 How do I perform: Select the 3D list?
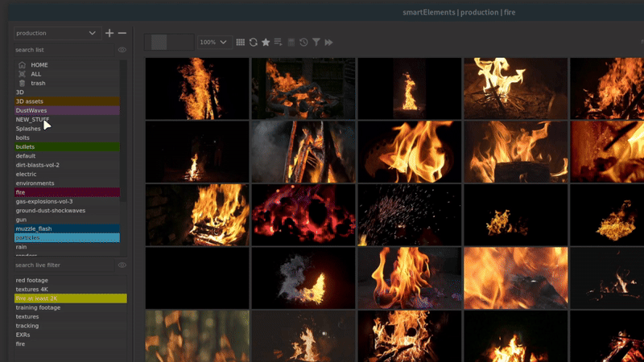point(67,92)
